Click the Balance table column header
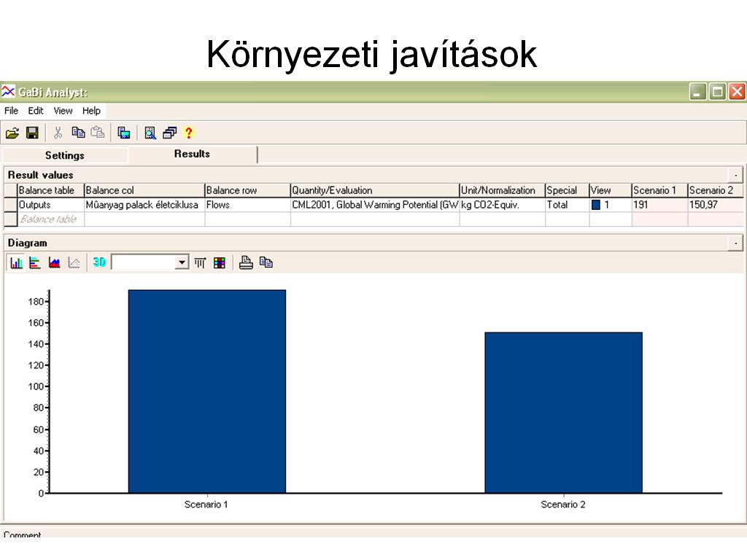This screenshot has width=747, height=560. (50, 190)
